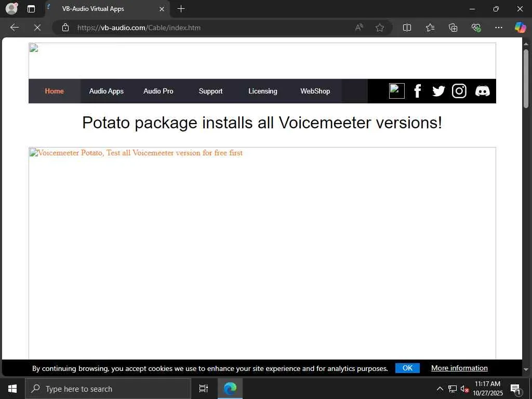
Task: Click the scrollbar down arrow
Action: click(x=526, y=369)
